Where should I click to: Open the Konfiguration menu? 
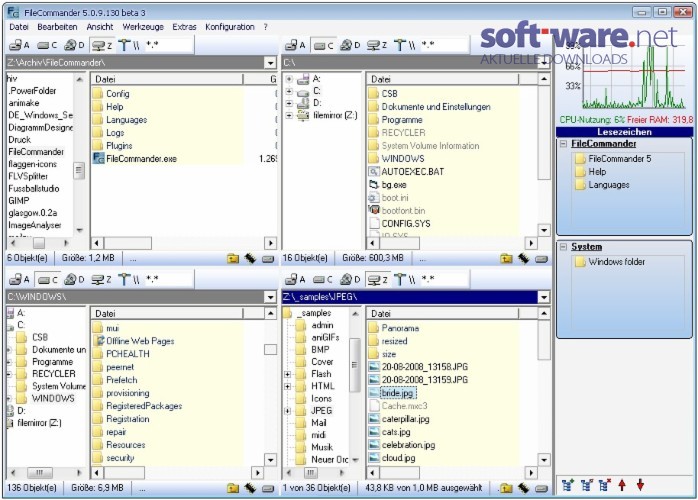[230, 27]
